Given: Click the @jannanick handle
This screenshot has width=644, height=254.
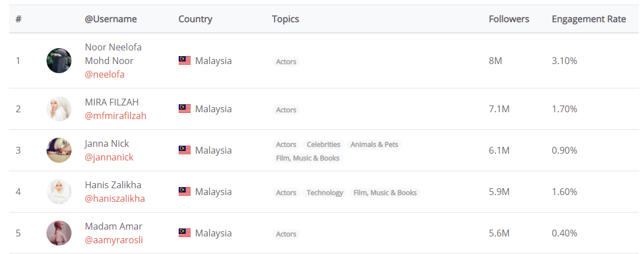Looking at the screenshot, I should 109,157.
